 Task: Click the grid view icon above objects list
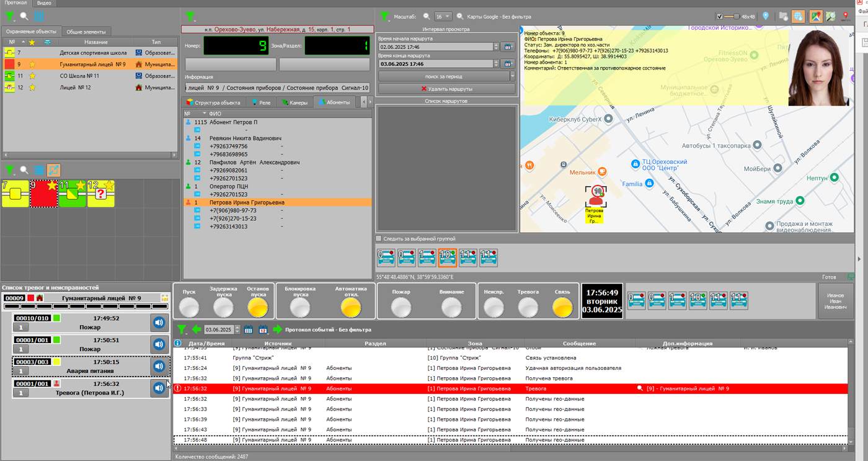[38, 17]
